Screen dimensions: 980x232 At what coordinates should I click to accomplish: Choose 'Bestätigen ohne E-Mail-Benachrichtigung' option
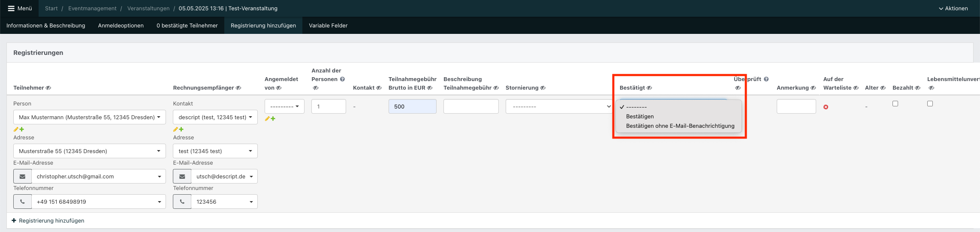pyautogui.click(x=680, y=126)
